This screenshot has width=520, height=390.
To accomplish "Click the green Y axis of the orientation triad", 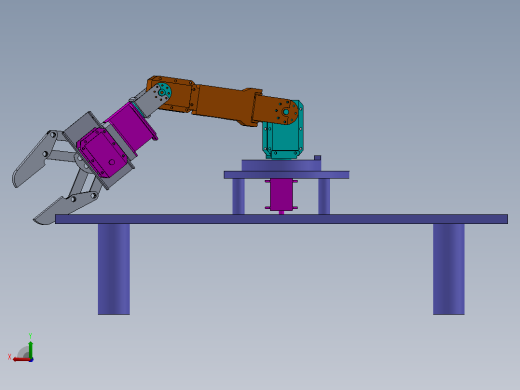I will pos(30,349).
